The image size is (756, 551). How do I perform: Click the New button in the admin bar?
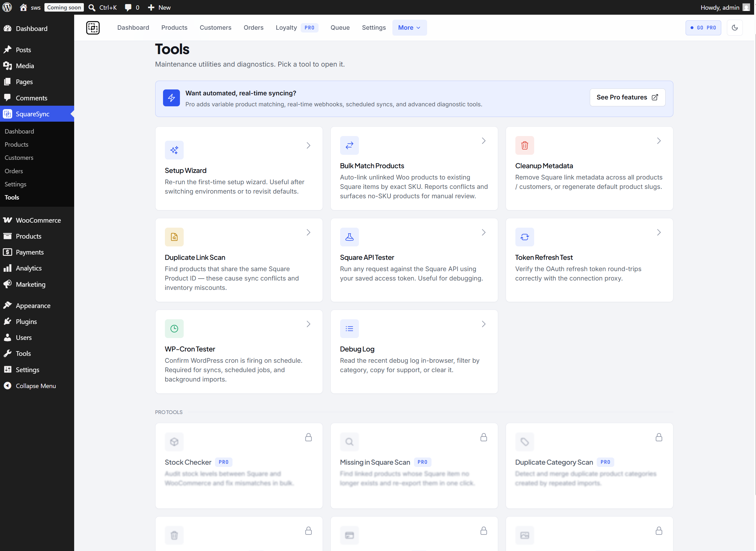[159, 7]
